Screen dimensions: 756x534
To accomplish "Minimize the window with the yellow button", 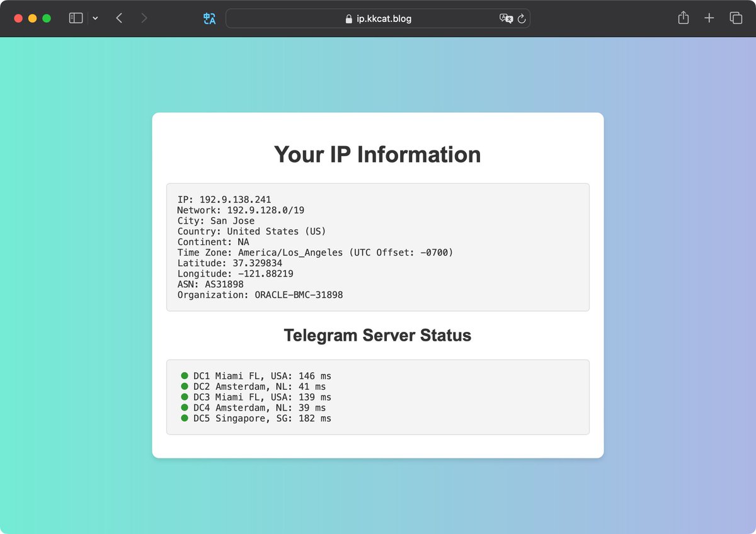I will 32,18.
